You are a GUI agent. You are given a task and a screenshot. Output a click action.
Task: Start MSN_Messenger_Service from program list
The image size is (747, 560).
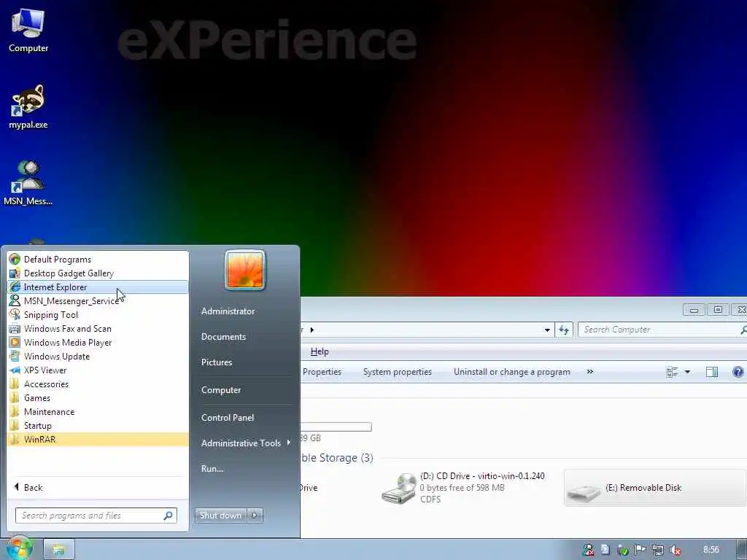[98, 301]
